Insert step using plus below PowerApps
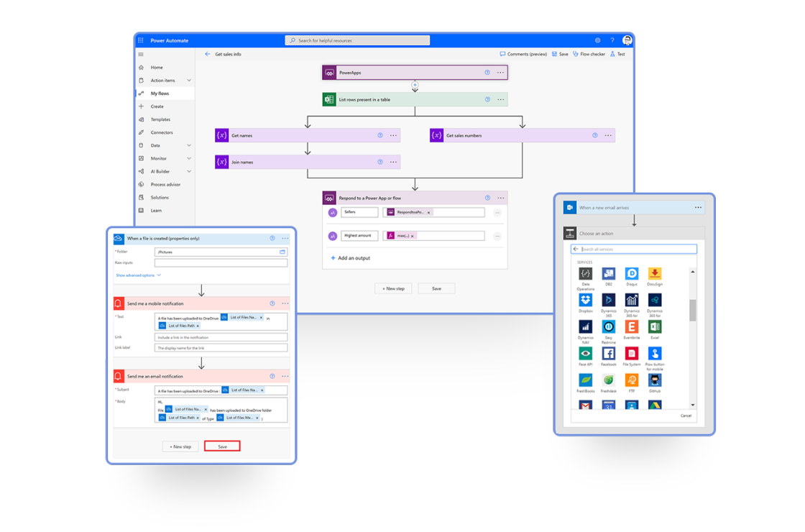Screen dimensions: 805x532 coord(415,86)
